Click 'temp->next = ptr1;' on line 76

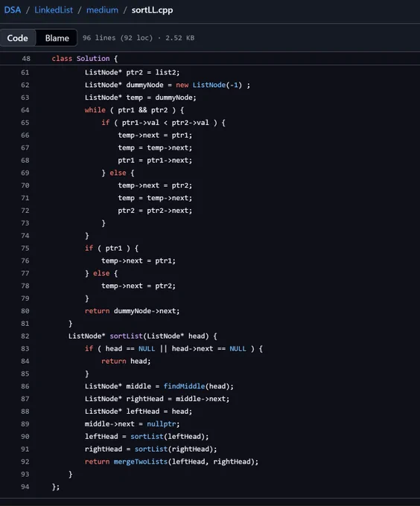[139, 260]
